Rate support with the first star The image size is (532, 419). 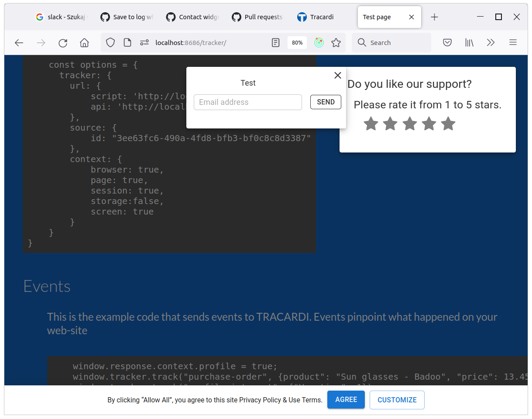pyautogui.click(x=371, y=124)
